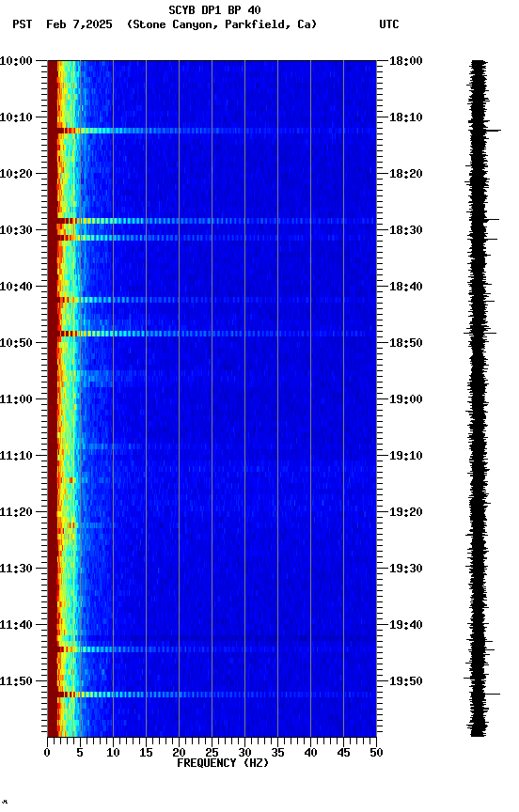This screenshot has width=519, height=812.
Task: Click the 5 Hz frequency tick label
Action: tap(80, 753)
